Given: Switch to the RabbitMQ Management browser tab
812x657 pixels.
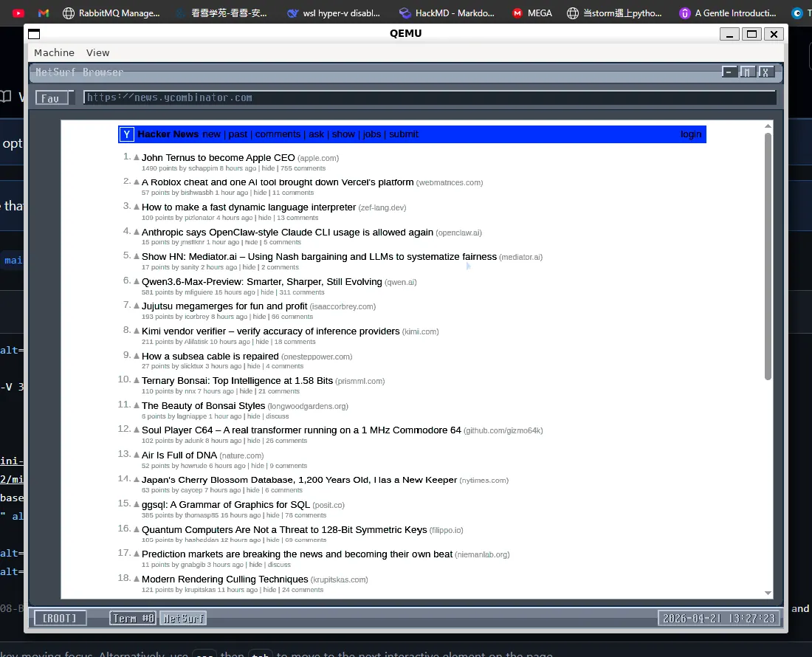Looking at the screenshot, I should coord(111,13).
